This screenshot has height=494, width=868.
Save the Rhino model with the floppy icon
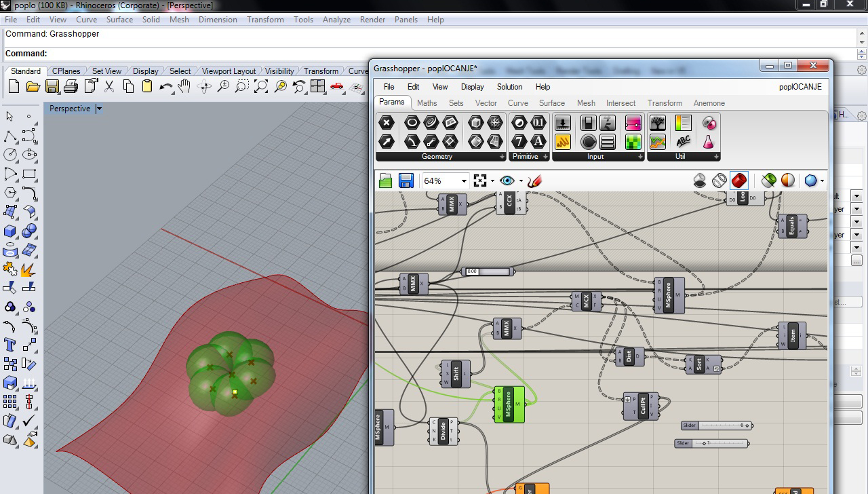[x=52, y=86]
